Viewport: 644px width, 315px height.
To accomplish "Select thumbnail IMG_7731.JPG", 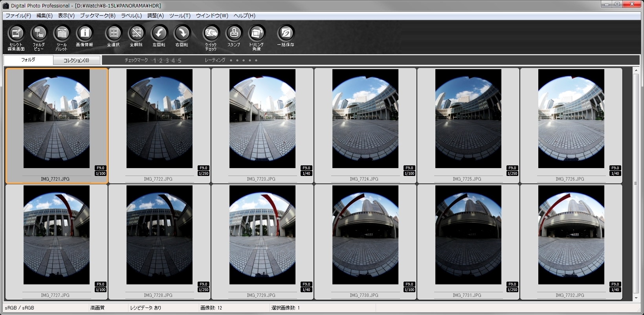I will click(x=468, y=235).
